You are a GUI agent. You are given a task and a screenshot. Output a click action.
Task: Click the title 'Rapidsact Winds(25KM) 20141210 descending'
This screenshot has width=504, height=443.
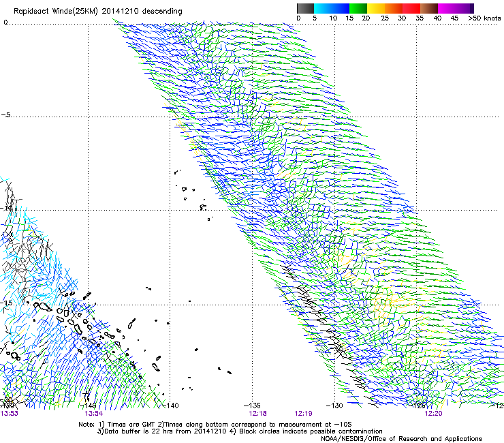click(x=97, y=12)
